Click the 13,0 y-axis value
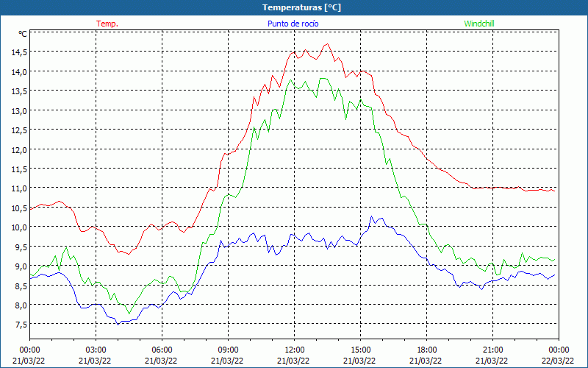The width and height of the screenshot is (588, 368). point(19,111)
